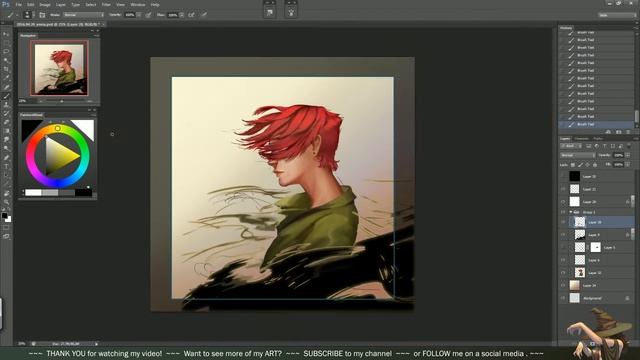The image size is (640, 360).
Task: Click the open document's title tab
Action: pyautogui.click(x=59, y=24)
